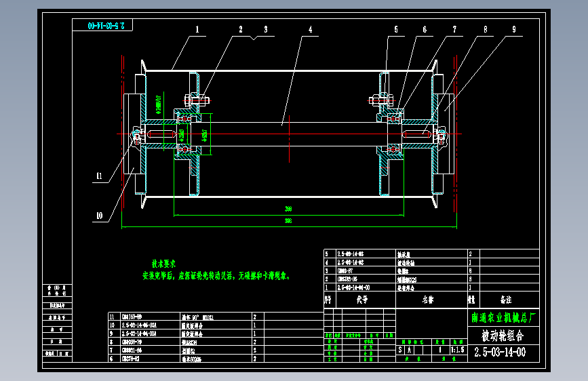Image resolution: width=588 pixels, height=381 pixels.
Task: Select the overall width dimension text
Action: pos(288,221)
